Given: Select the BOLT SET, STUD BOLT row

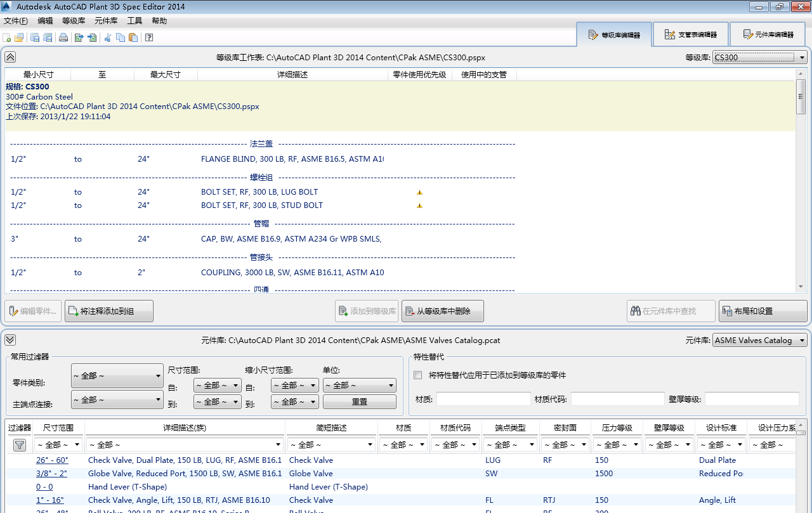Looking at the screenshot, I should pyautogui.click(x=263, y=205).
